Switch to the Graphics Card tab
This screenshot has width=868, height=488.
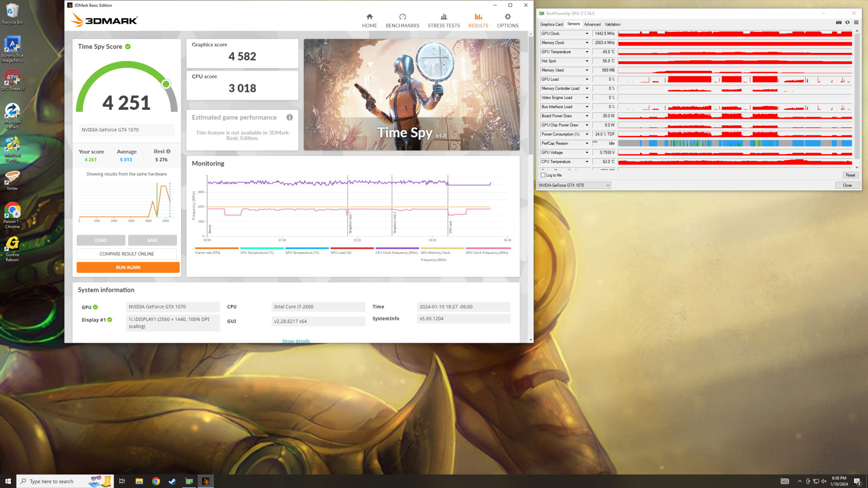(x=551, y=24)
